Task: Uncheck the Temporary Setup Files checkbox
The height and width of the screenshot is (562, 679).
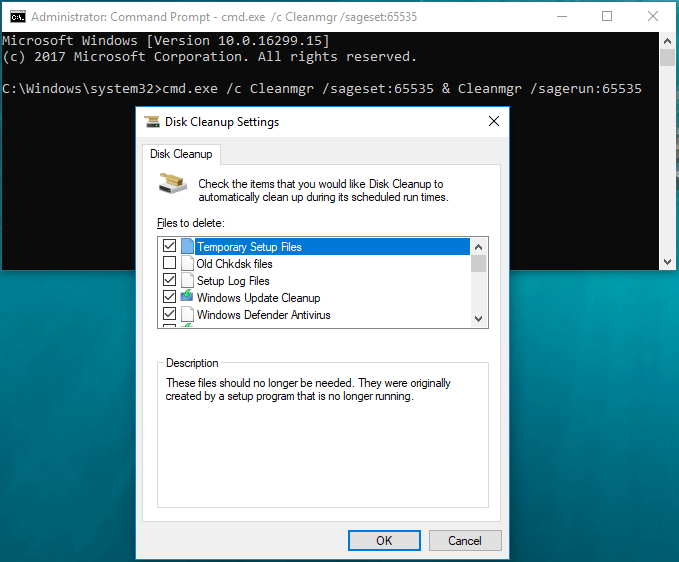Action: pos(169,246)
